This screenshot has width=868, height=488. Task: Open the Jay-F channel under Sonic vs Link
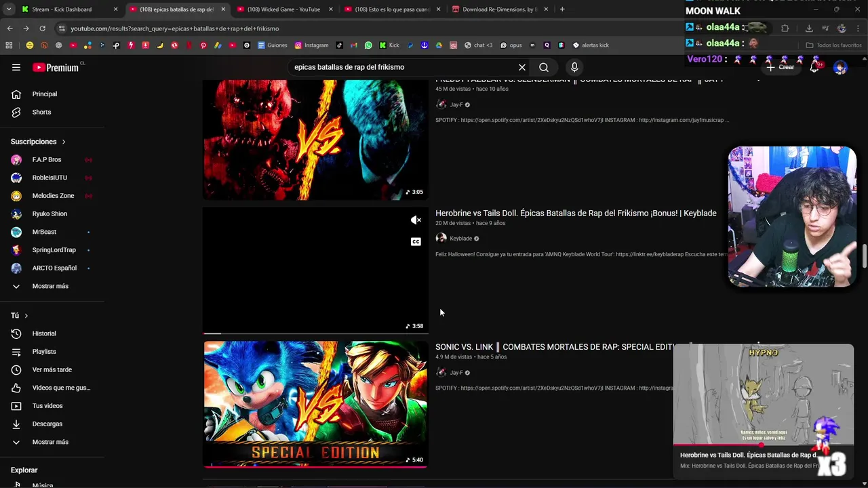coord(456,373)
